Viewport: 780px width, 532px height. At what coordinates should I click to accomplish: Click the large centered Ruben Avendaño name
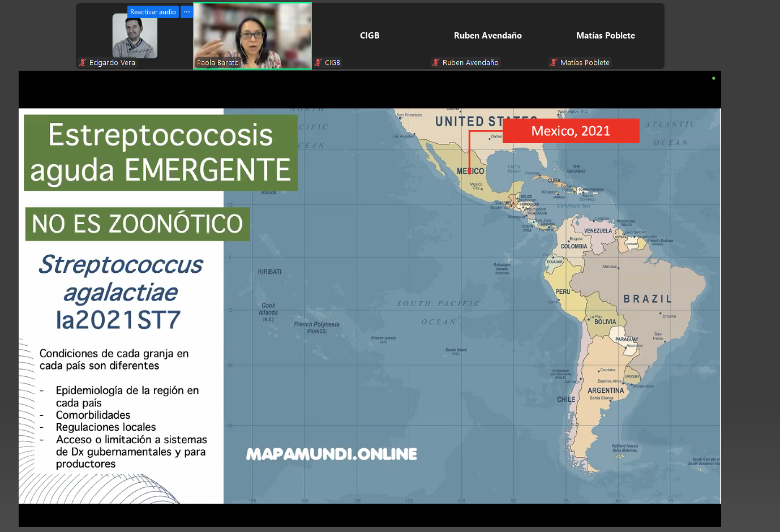(488, 36)
